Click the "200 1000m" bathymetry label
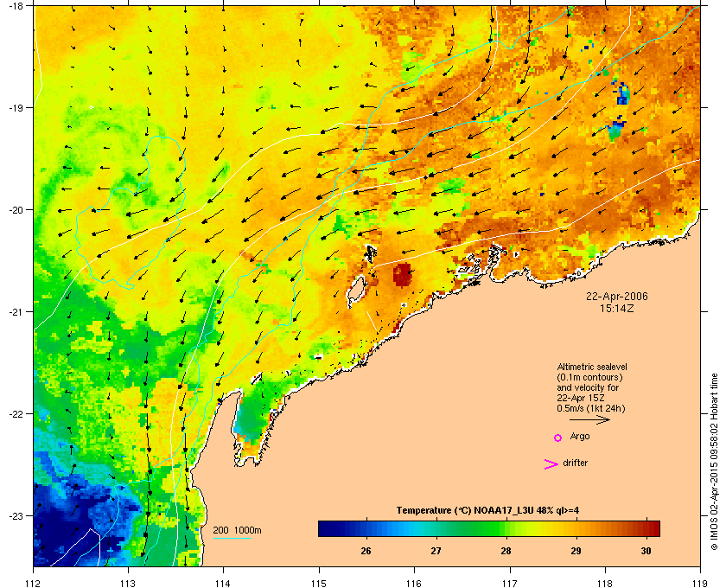This screenshot has height=588, width=726. click(237, 531)
